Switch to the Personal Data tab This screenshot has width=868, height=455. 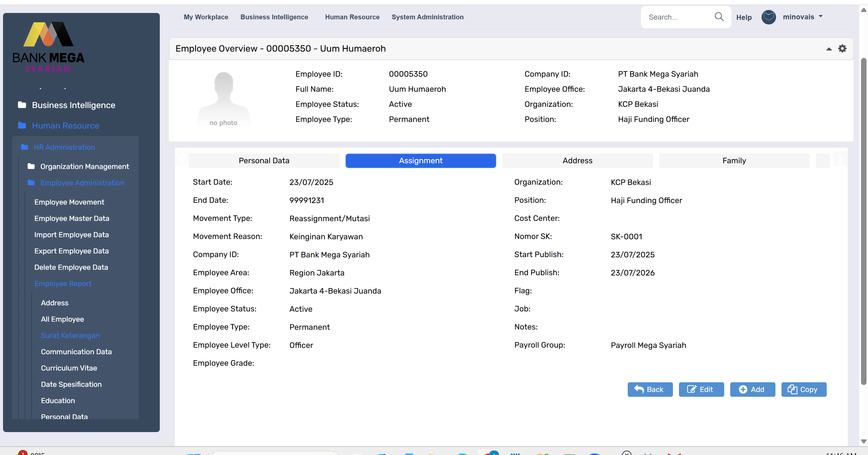[264, 161]
